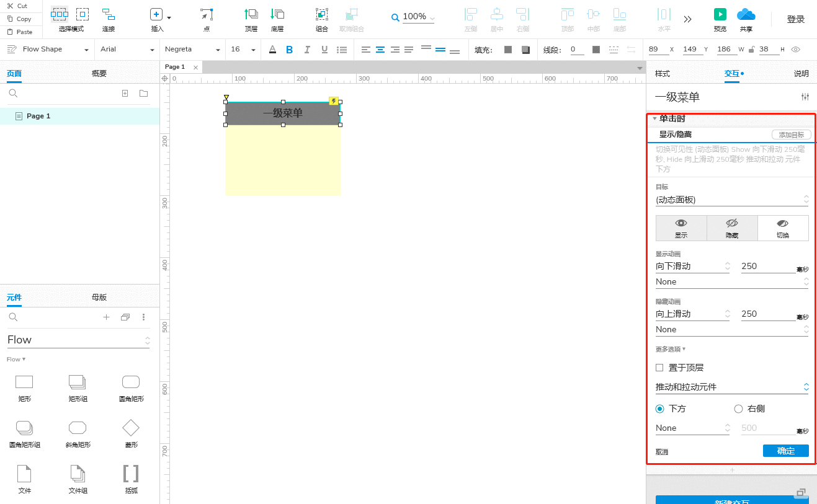Switch to the 母版 tab

point(99,297)
